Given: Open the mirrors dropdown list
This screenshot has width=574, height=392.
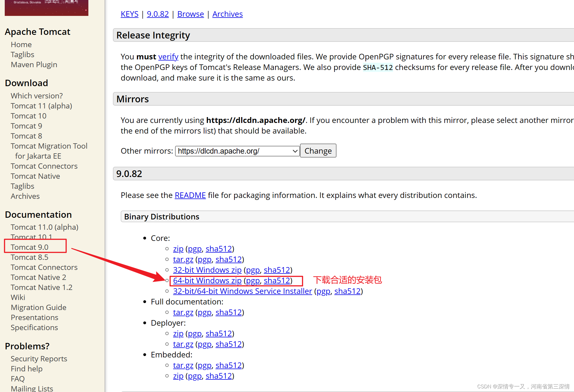Looking at the screenshot, I should [237, 151].
